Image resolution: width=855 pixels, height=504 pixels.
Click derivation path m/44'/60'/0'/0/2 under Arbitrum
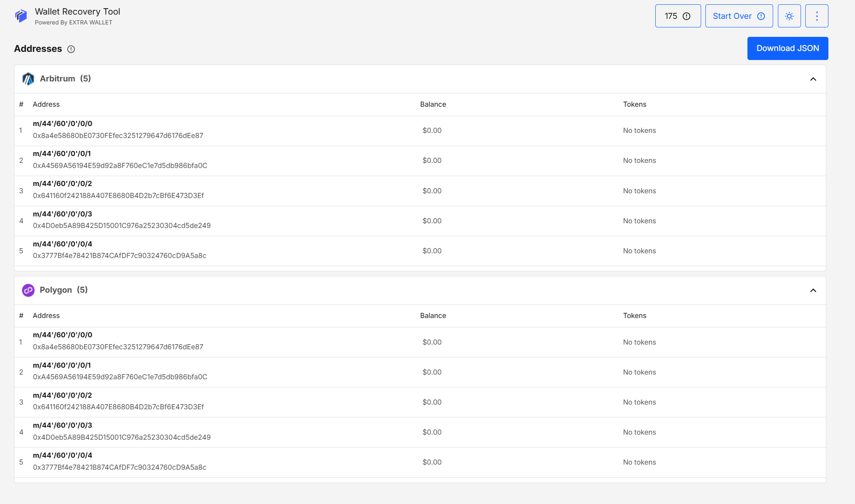(x=63, y=183)
